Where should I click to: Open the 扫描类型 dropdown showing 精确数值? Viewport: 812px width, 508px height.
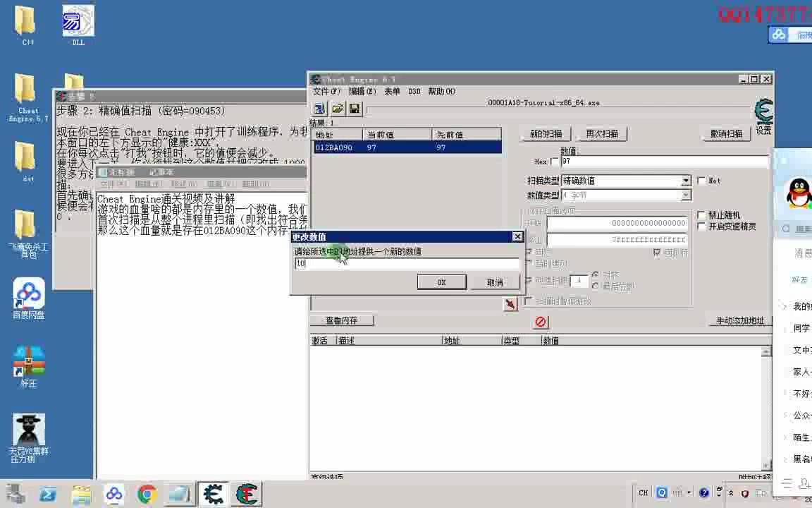(x=684, y=181)
